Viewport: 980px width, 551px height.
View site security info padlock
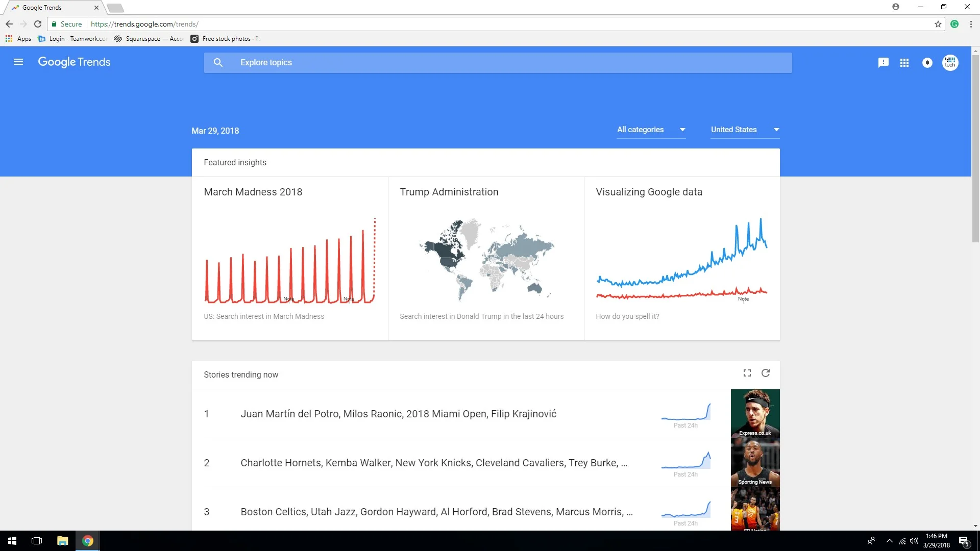coord(54,24)
